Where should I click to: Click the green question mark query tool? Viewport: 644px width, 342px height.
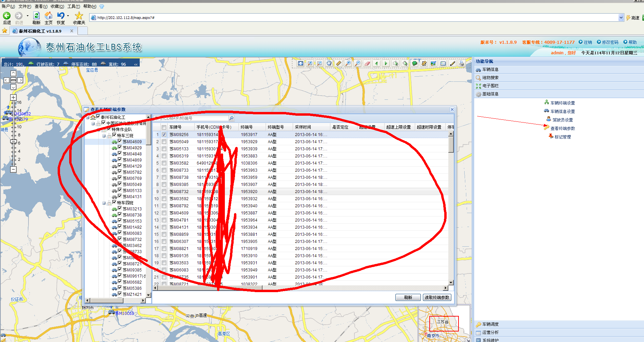pyautogui.click(x=414, y=63)
